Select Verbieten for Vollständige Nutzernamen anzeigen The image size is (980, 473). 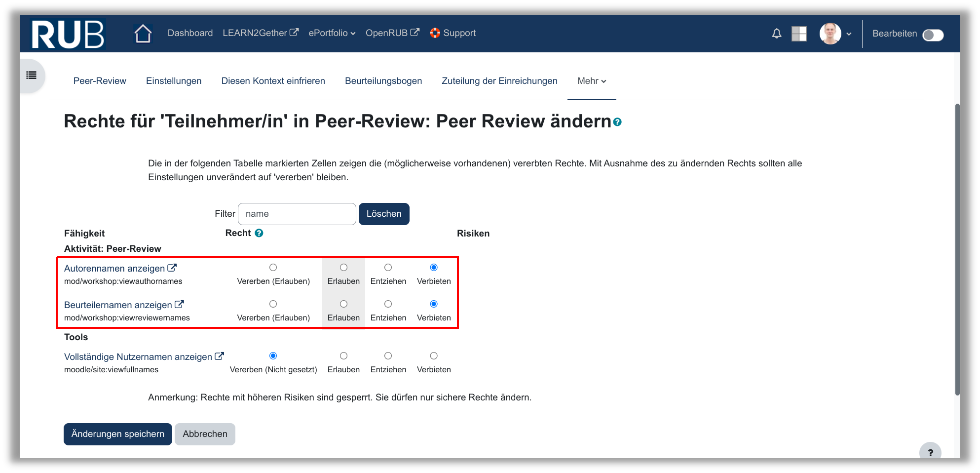[x=433, y=356]
